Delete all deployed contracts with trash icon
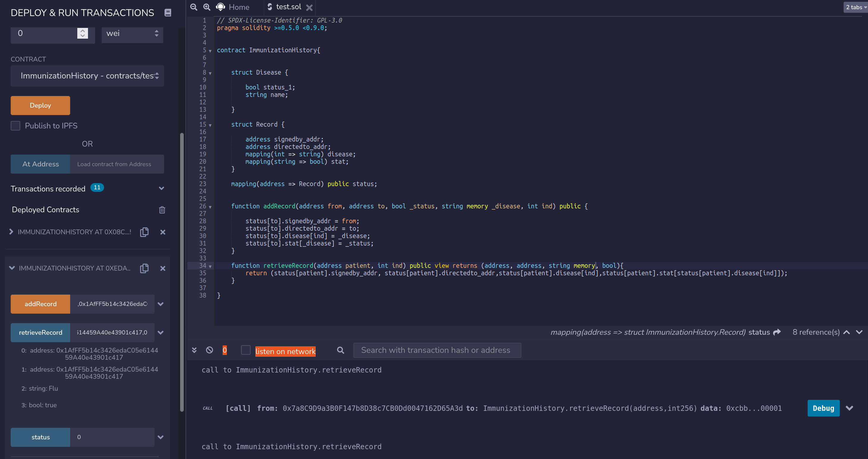Image resolution: width=868 pixels, height=459 pixels. (x=162, y=210)
